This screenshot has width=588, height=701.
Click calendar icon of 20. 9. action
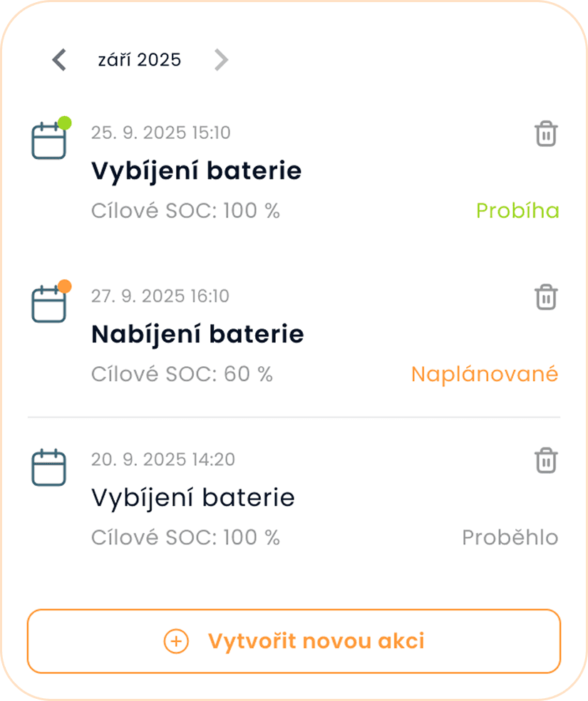(x=49, y=467)
